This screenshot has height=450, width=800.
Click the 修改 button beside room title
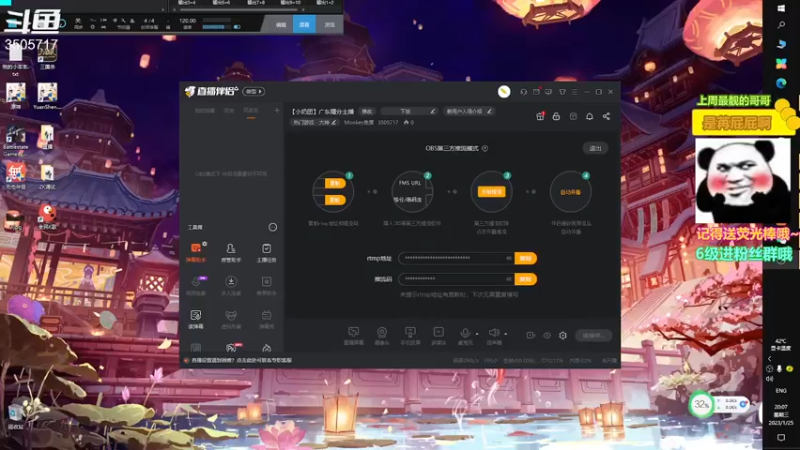tap(367, 111)
